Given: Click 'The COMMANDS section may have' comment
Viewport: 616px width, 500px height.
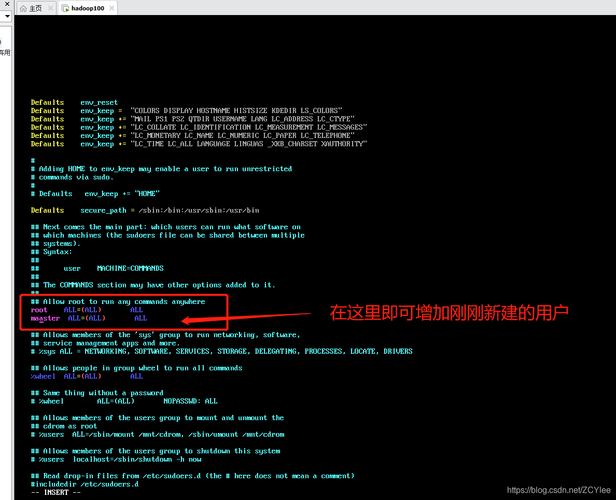Looking at the screenshot, I should click(x=153, y=285).
